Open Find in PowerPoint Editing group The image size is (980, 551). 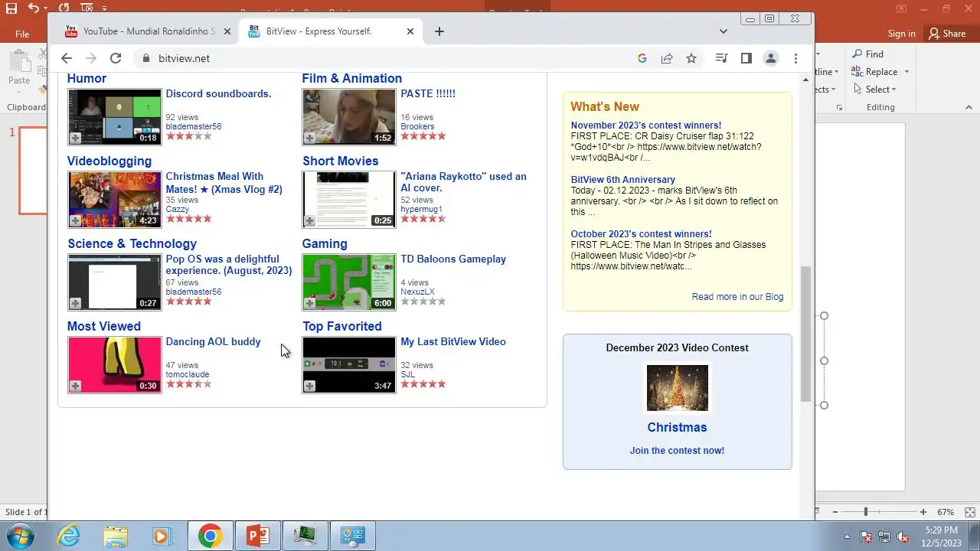868,54
